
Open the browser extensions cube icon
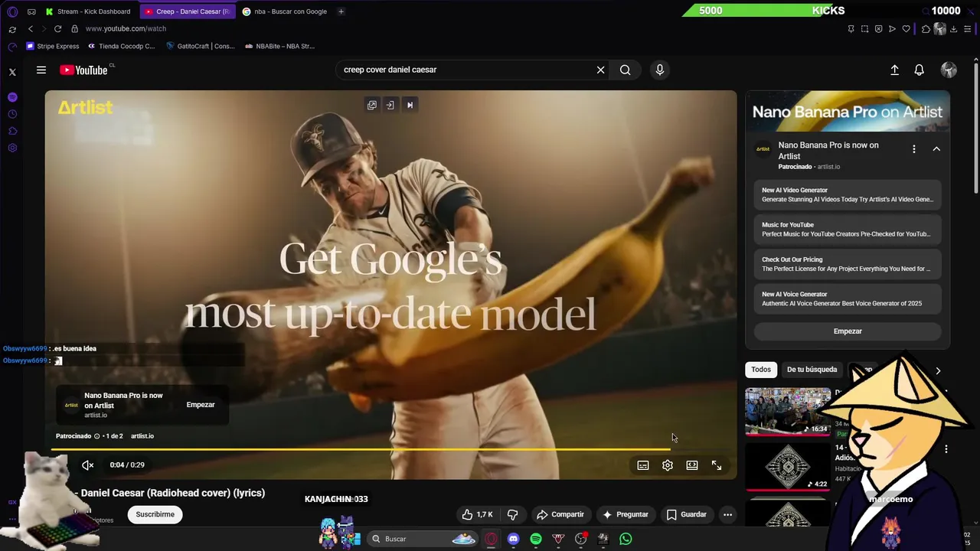point(926,29)
